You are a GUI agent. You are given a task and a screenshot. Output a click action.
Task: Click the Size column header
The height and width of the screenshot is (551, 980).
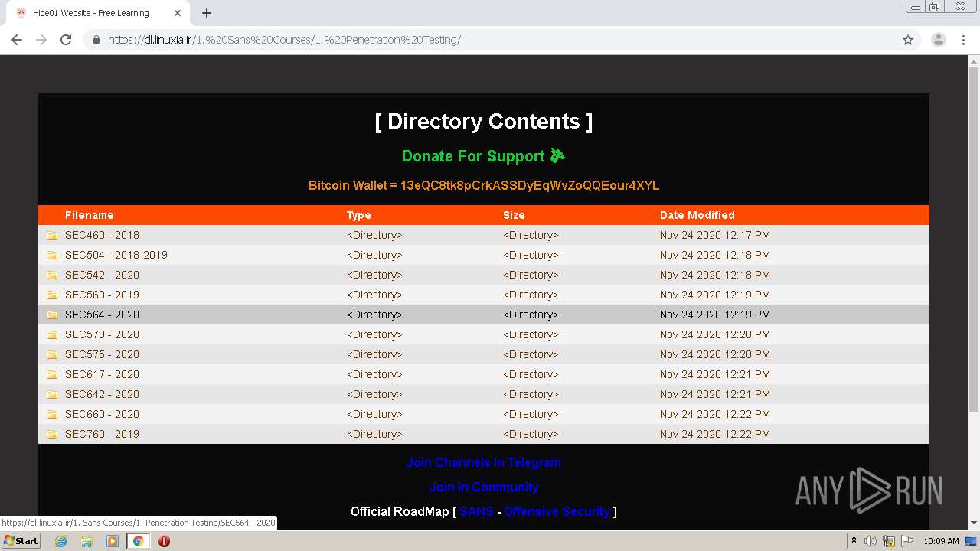click(x=514, y=215)
